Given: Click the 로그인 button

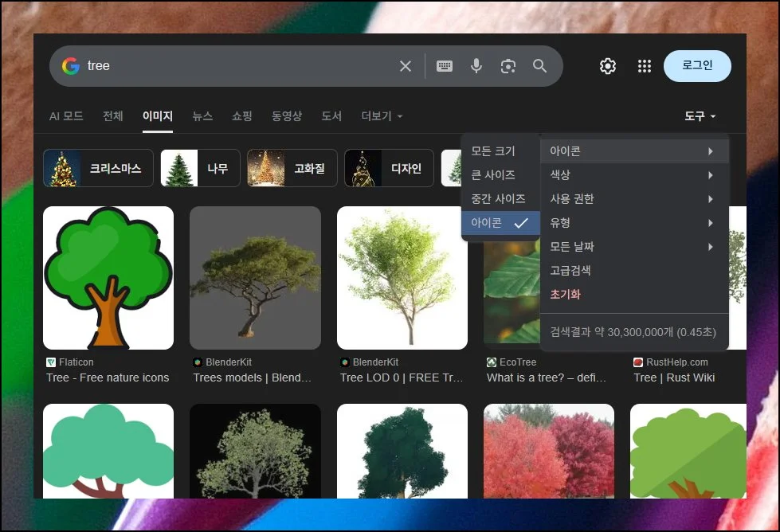Looking at the screenshot, I should click(x=697, y=66).
